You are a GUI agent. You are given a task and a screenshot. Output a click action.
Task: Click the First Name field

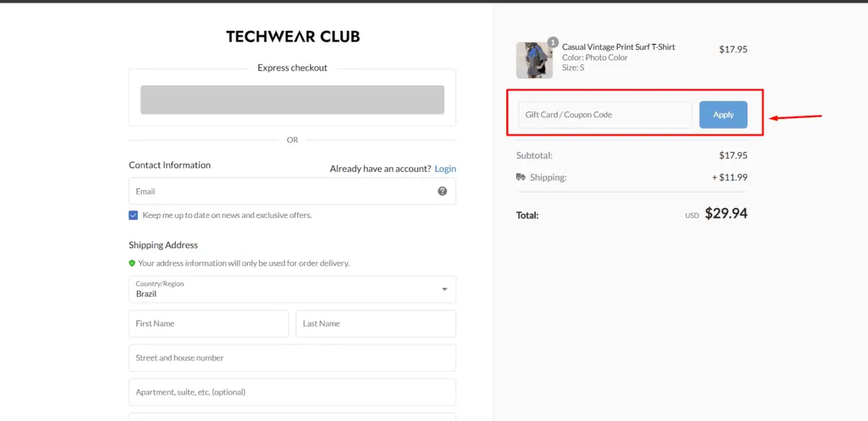tap(208, 323)
